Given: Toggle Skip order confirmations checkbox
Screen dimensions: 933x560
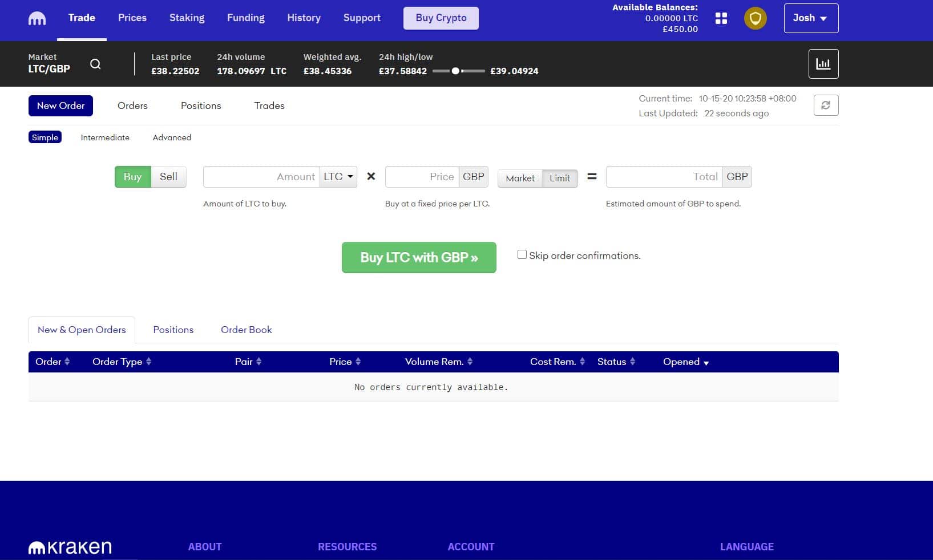Looking at the screenshot, I should click(x=522, y=254).
